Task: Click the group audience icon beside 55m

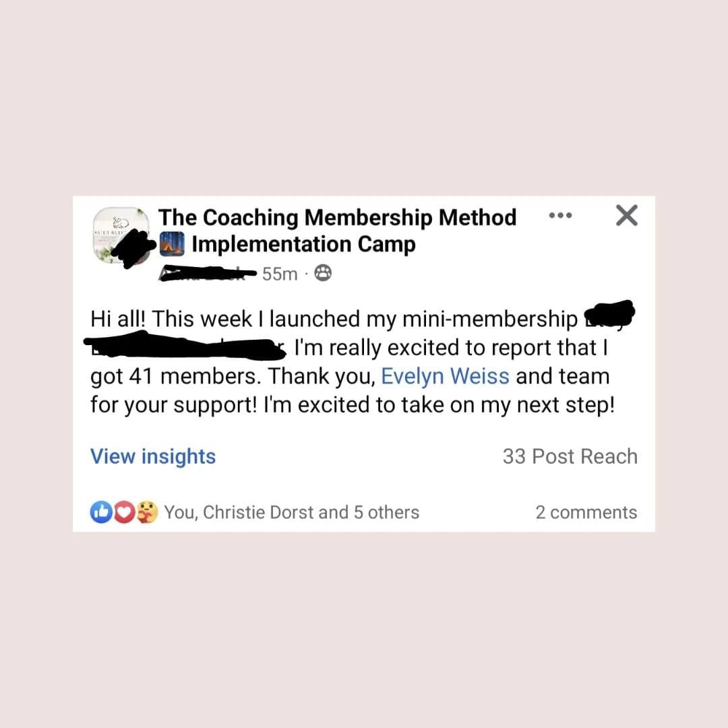Action: [323, 273]
